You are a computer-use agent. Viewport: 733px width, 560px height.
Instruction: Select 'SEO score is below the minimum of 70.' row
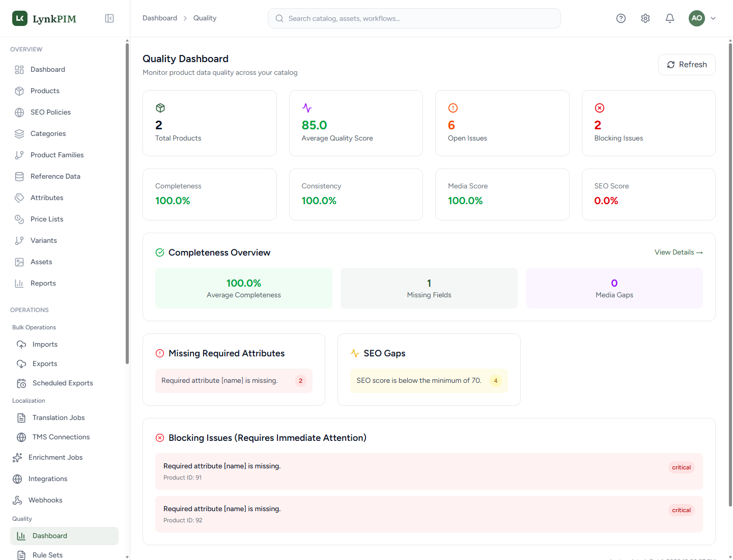click(429, 381)
